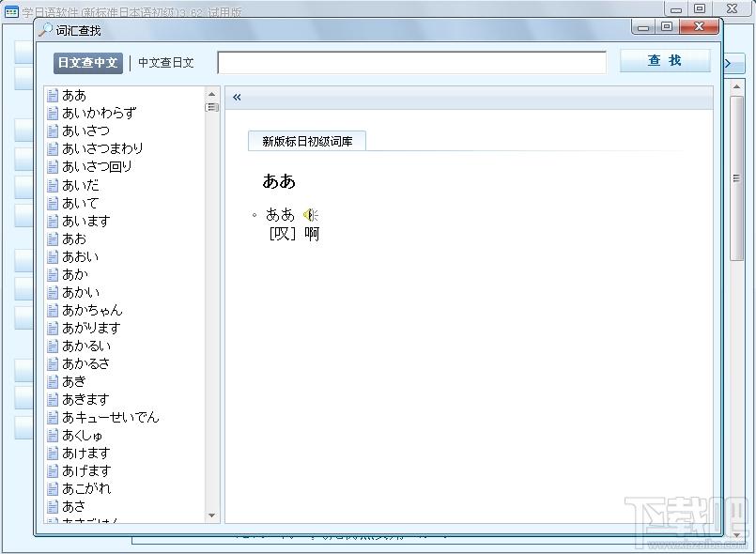Click document icon beside ああ
This screenshot has width=756, height=554.
point(53,96)
